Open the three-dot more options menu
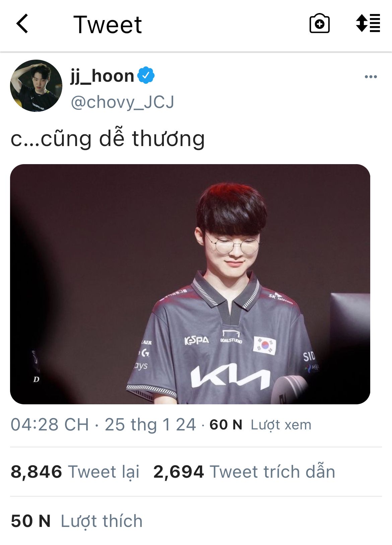Screen dimensions: 392x545 click(371, 77)
